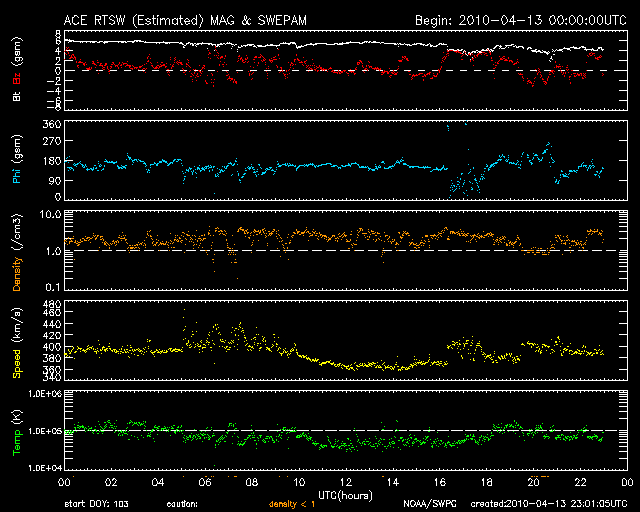Click the '08' hour label on time axis

(x=252, y=483)
